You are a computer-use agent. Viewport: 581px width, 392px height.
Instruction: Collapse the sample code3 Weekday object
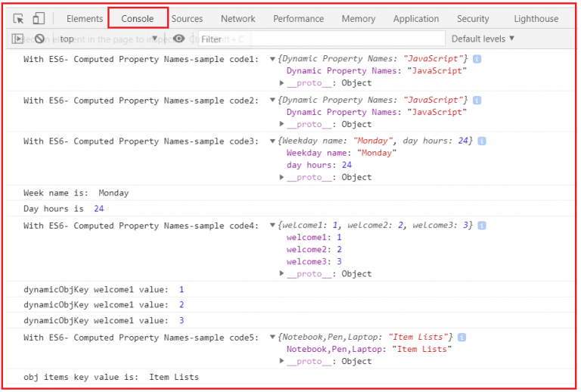click(272, 142)
